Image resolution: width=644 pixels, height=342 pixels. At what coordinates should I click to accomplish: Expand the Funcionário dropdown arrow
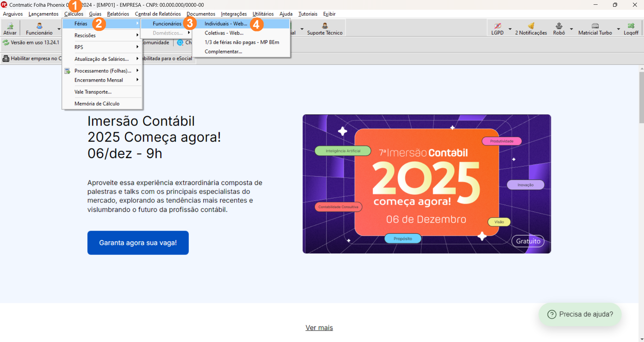59,29
